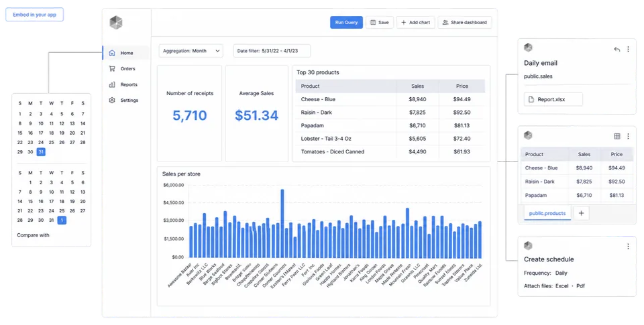Image resolution: width=644 pixels, height=325 pixels.
Task: Click the logo in Create schedule card
Action: pyautogui.click(x=528, y=246)
